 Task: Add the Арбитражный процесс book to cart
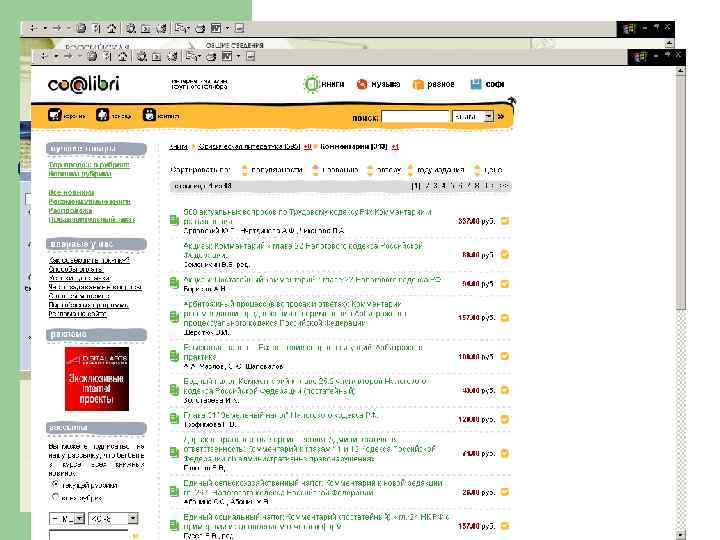(505, 317)
